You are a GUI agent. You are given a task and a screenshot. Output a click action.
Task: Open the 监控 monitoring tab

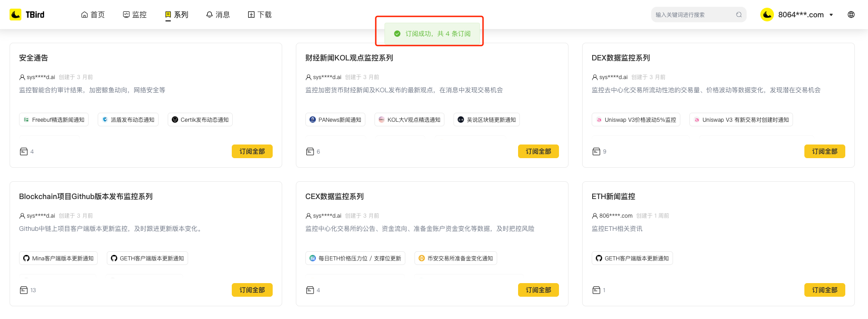point(135,15)
